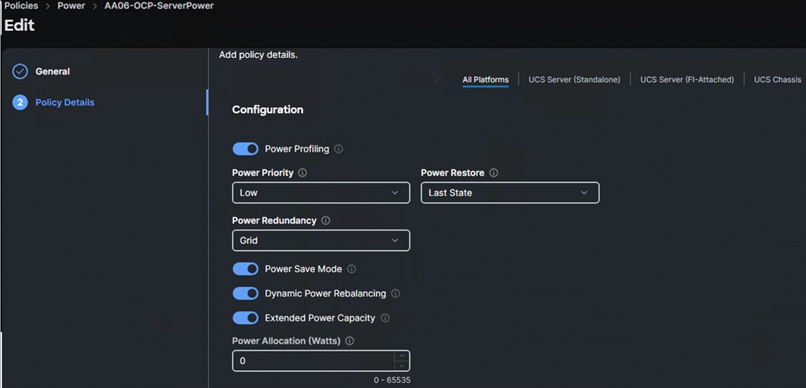Viewport: 806px width, 388px height.
Task: Open the Policies breadcrumb link
Action: click(21, 6)
